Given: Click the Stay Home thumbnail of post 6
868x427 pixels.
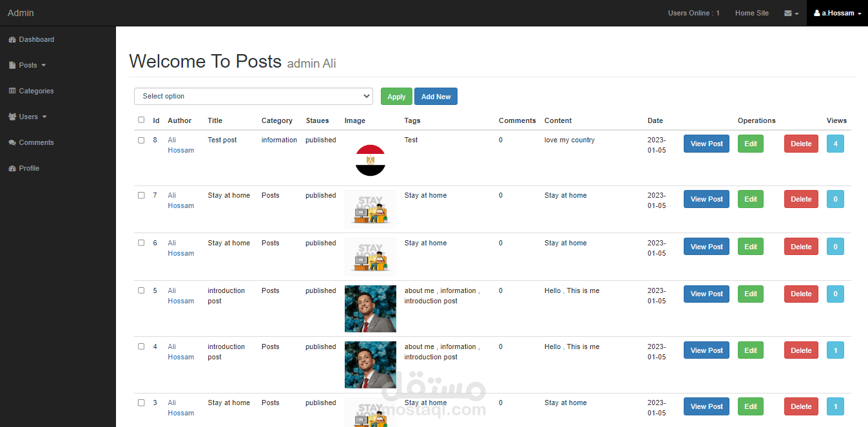Looking at the screenshot, I should 371,257.
